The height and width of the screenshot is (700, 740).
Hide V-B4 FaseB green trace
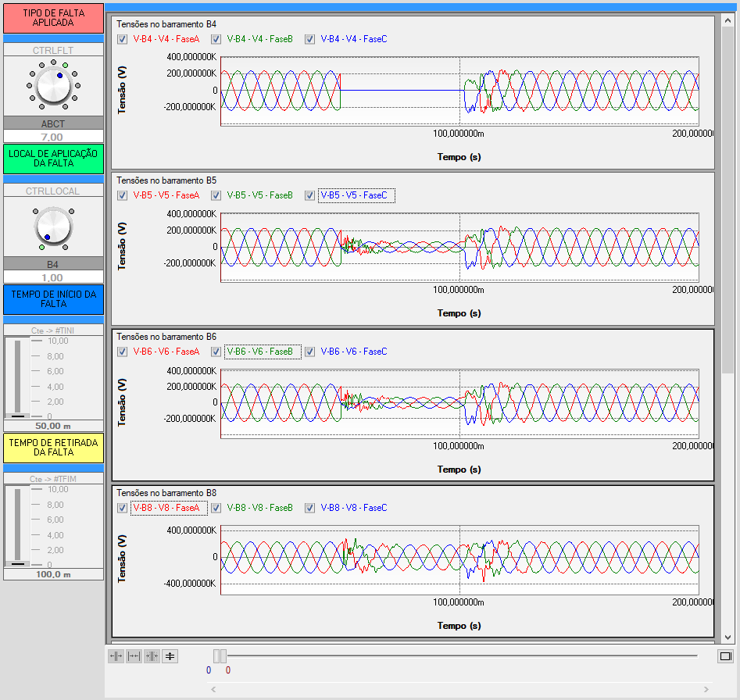coord(216,39)
